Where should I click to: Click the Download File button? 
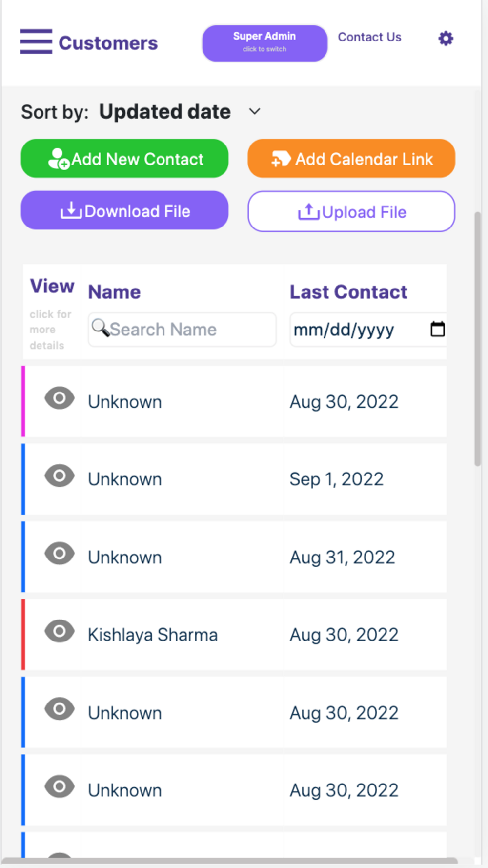124,210
